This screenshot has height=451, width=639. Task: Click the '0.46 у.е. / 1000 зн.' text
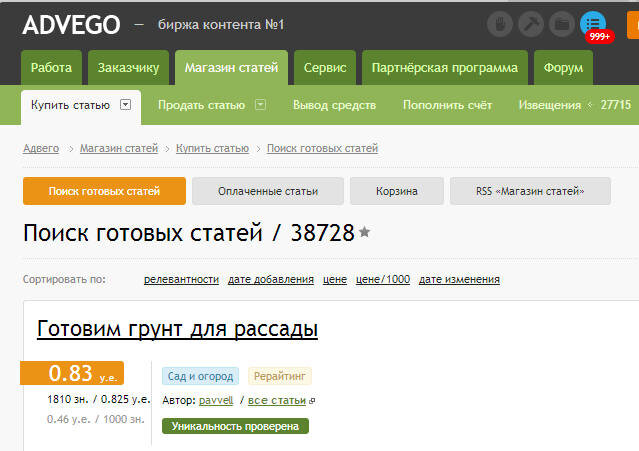coord(96,419)
